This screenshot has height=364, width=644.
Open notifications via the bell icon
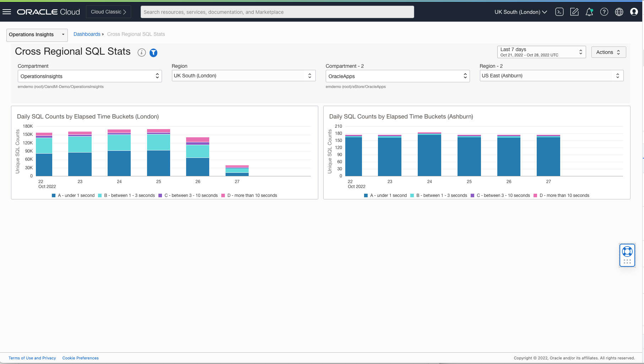coord(589,12)
